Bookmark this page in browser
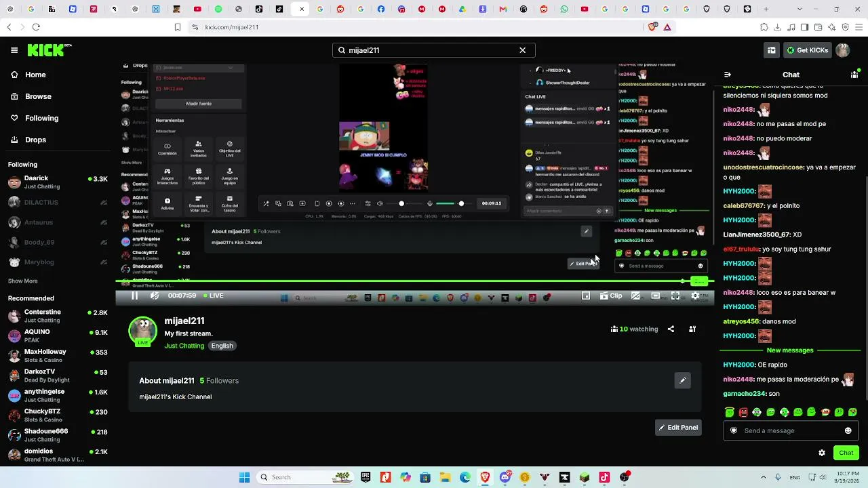This screenshot has width=868, height=488. pos(178,27)
